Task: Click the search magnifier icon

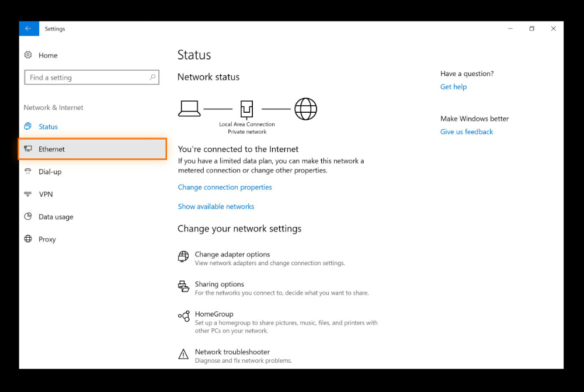Action: pos(152,77)
